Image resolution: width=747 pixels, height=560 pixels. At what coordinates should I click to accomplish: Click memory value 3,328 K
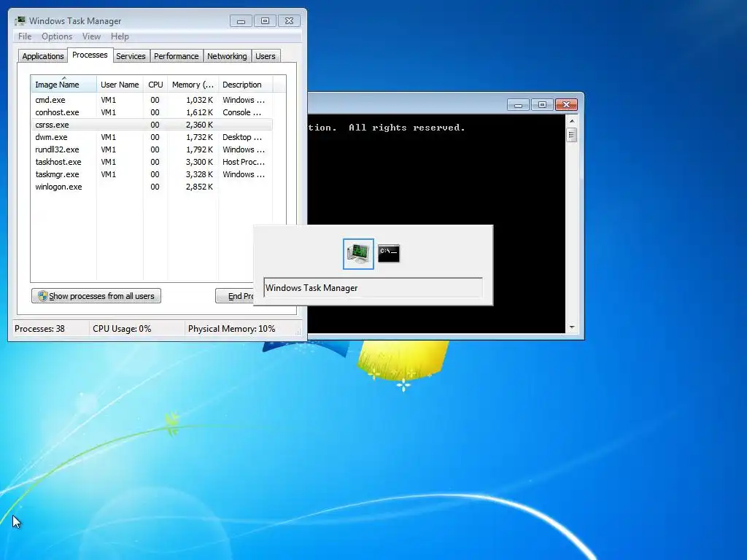(x=199, y=174)
